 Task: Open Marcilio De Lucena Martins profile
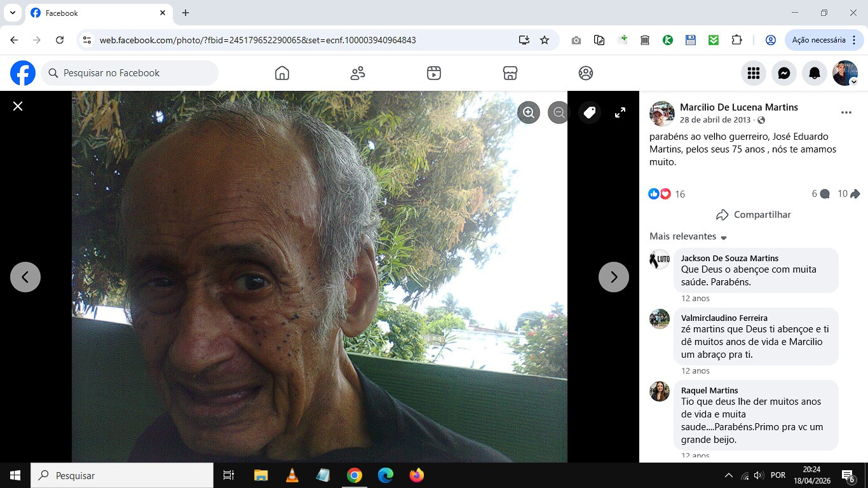point(738,107)
